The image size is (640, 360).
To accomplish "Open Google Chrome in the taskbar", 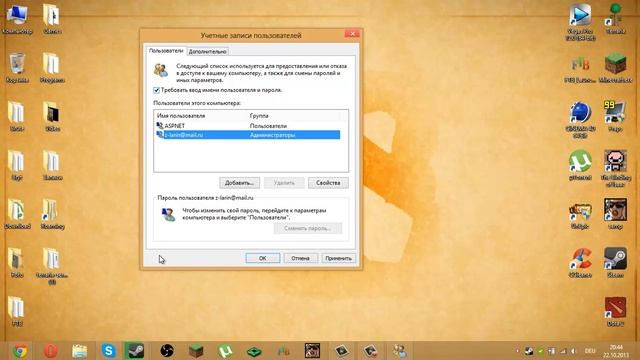I will [20, 351].
